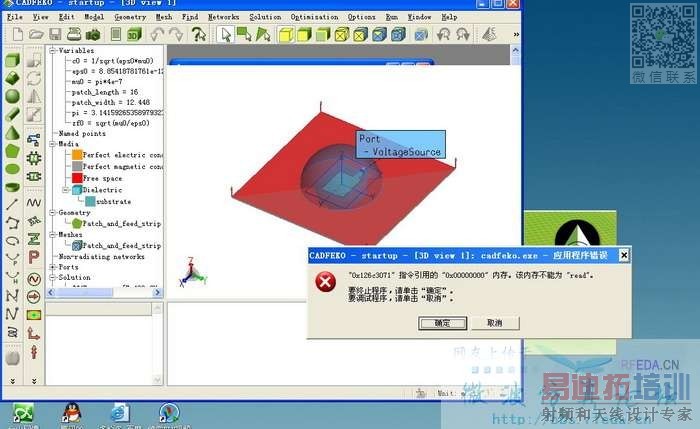The image size is (700, 429).
Task: Collapse the Solution tree node
Action: [52, 277]
